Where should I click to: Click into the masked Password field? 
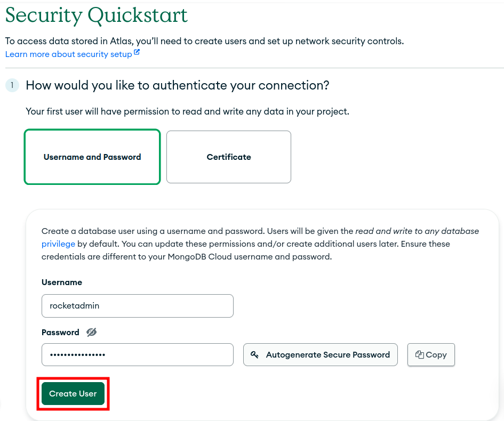[137, 355]
